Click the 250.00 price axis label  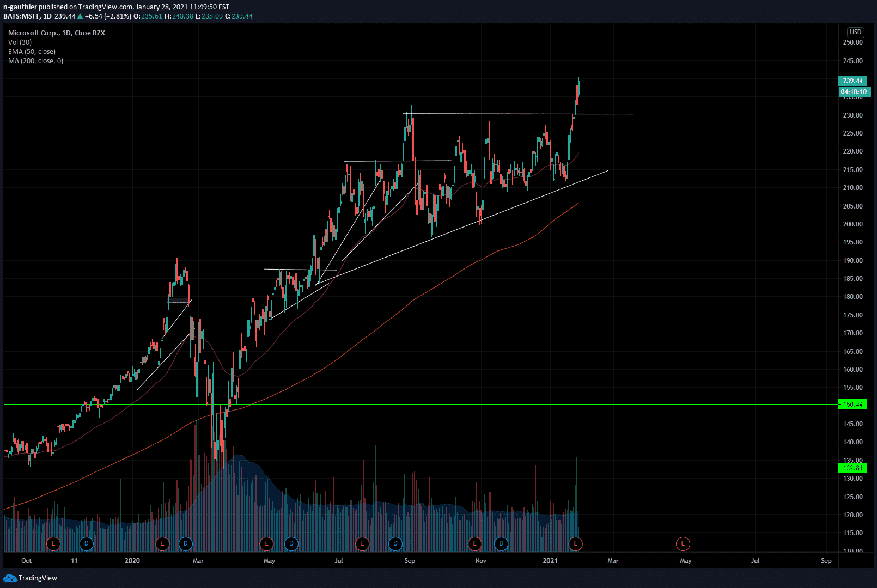point(853,42)
